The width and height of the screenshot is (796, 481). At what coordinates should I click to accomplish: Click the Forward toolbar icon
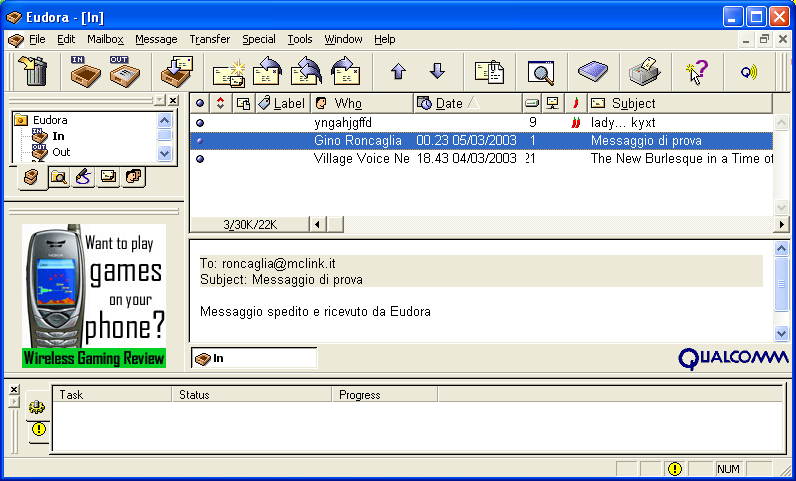[x=346, y=71]
